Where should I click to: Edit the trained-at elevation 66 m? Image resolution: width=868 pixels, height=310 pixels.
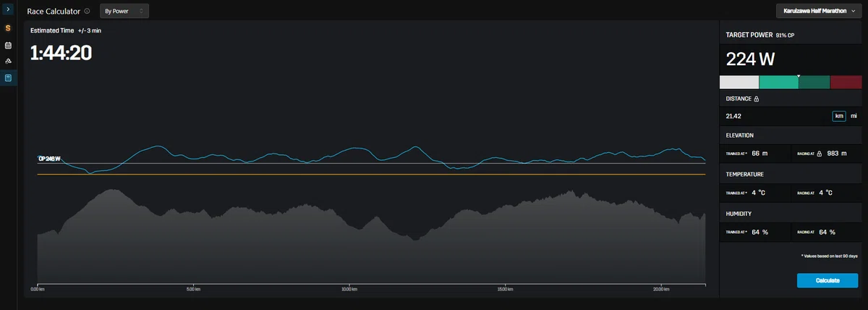point(759,154)
